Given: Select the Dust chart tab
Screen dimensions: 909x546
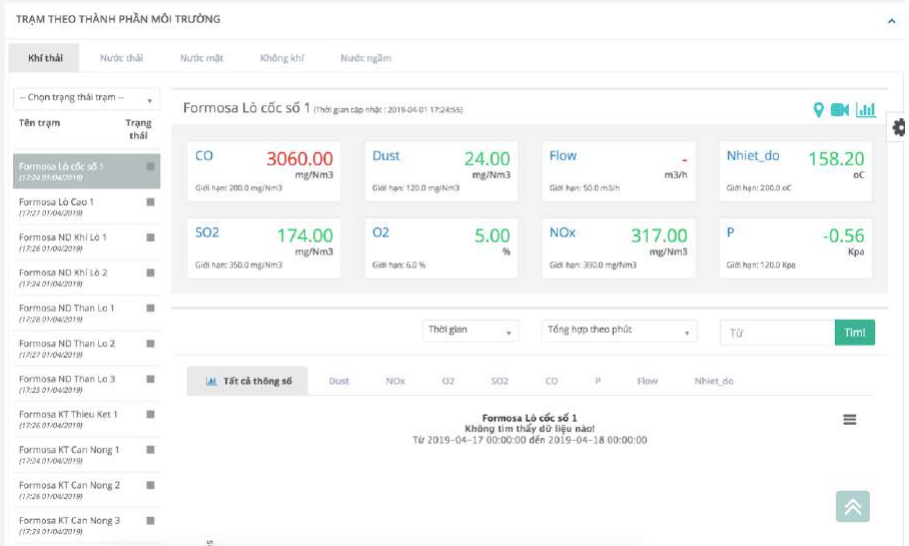Looking at the screenshot, I should point(339,381).
